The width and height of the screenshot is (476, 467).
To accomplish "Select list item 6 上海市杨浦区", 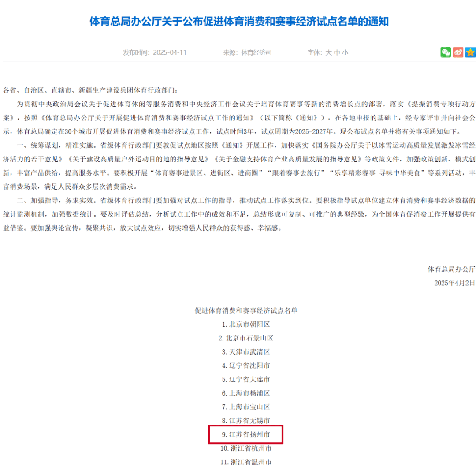I will 246,393.
